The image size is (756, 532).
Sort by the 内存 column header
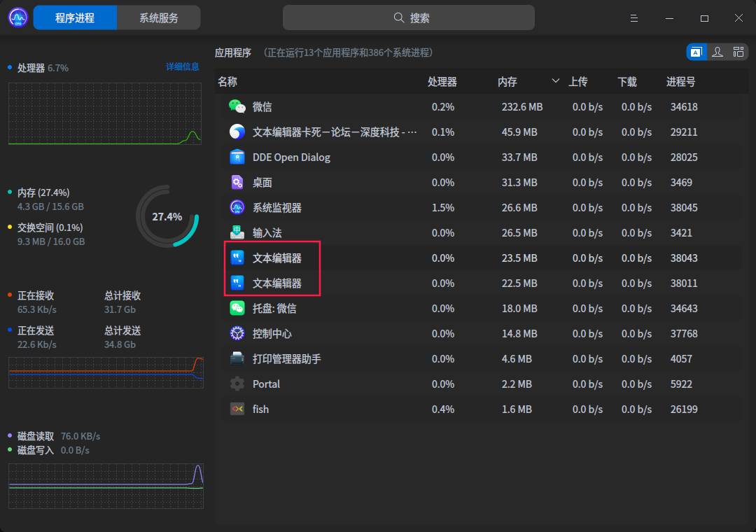click(507, 82)
